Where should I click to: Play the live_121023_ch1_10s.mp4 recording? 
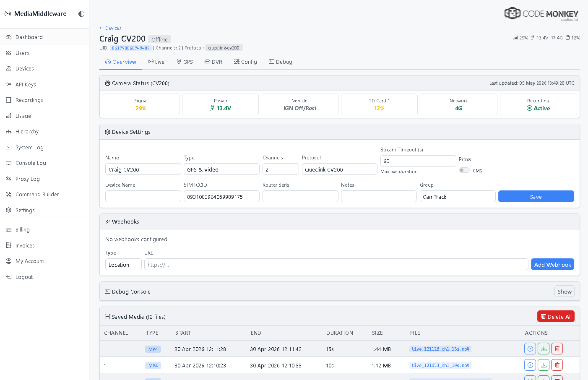point(530,365)
